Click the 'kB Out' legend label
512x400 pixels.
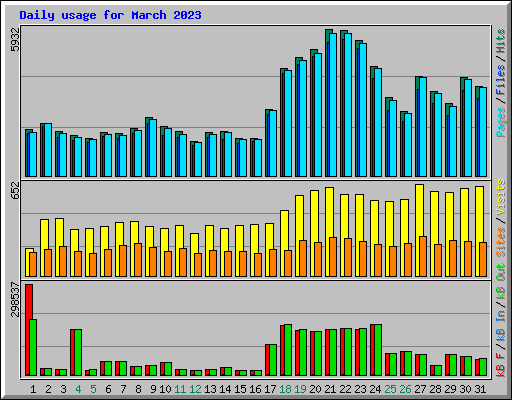point(501,281)
